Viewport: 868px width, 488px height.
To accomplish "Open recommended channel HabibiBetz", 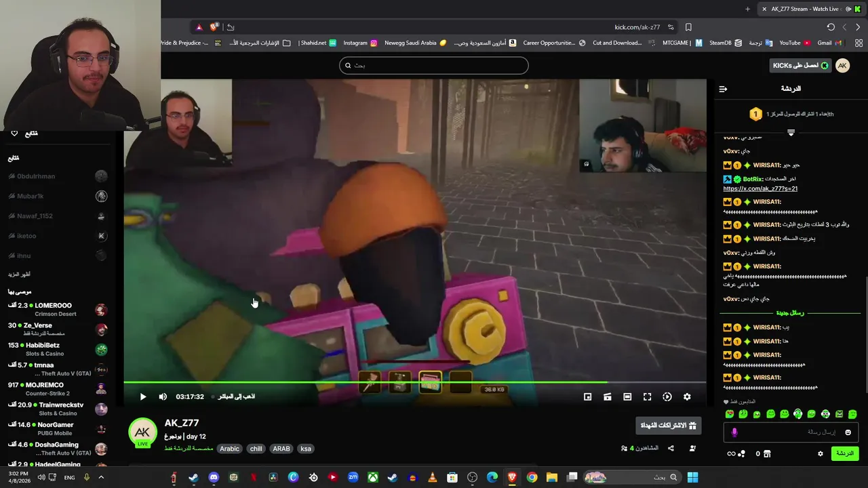I will click(58, 348).
